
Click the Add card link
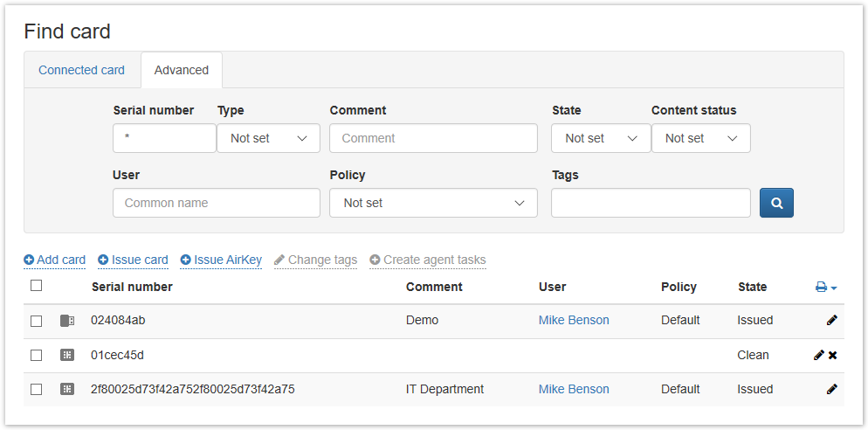point(55,260)
